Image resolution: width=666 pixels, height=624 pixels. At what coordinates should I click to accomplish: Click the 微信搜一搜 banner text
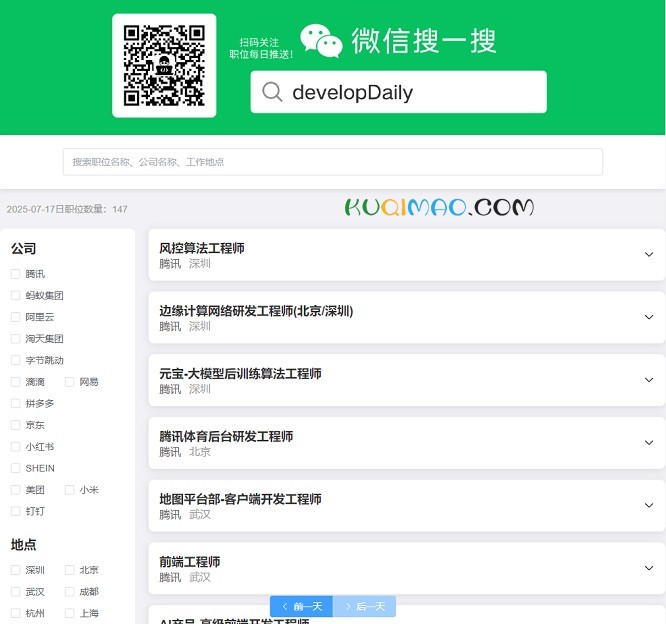coord(423,41)
